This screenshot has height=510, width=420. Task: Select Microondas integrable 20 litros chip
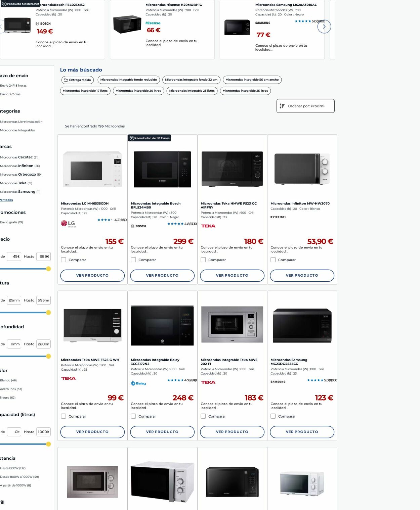click(138, 91)
